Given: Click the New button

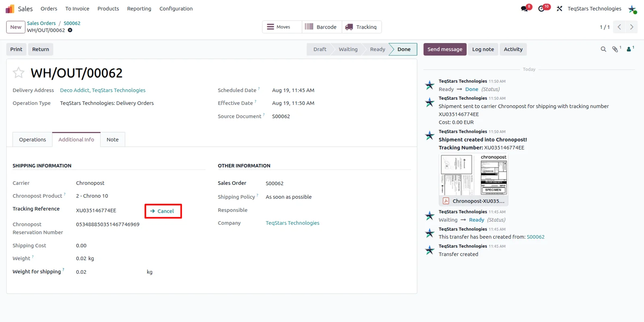Looking at the screenshot, I should pos(16,27).
